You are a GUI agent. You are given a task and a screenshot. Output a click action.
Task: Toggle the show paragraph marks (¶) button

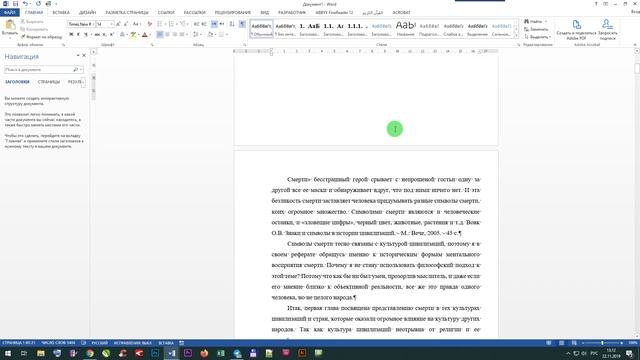click(x=242, y=24)
